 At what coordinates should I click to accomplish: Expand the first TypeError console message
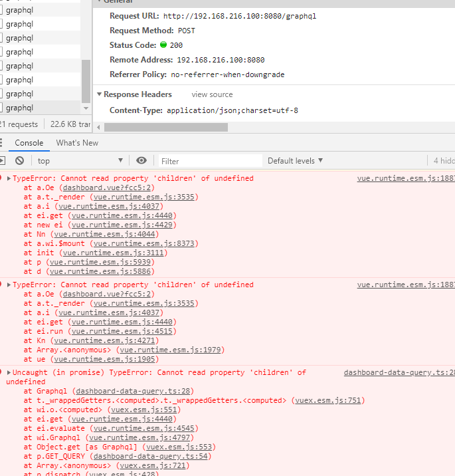click(9, 178)
